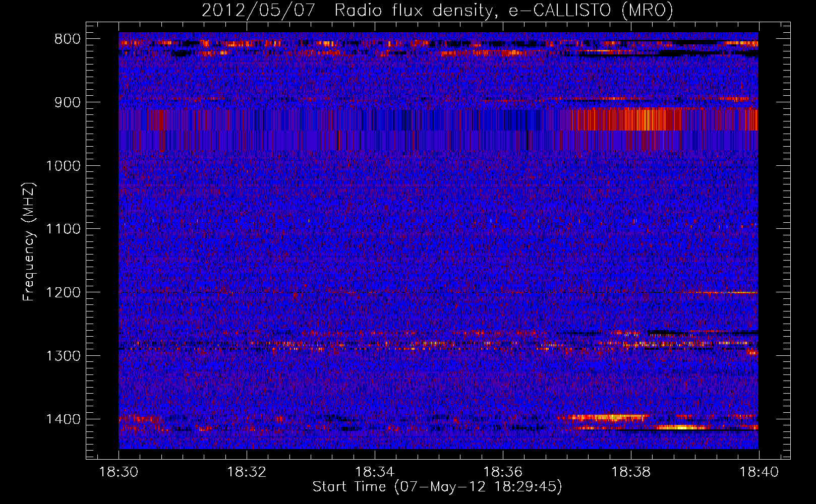Screen dimensions: 816x504
Task: Select the 900 frequency axis label
Action: [67, 102]
